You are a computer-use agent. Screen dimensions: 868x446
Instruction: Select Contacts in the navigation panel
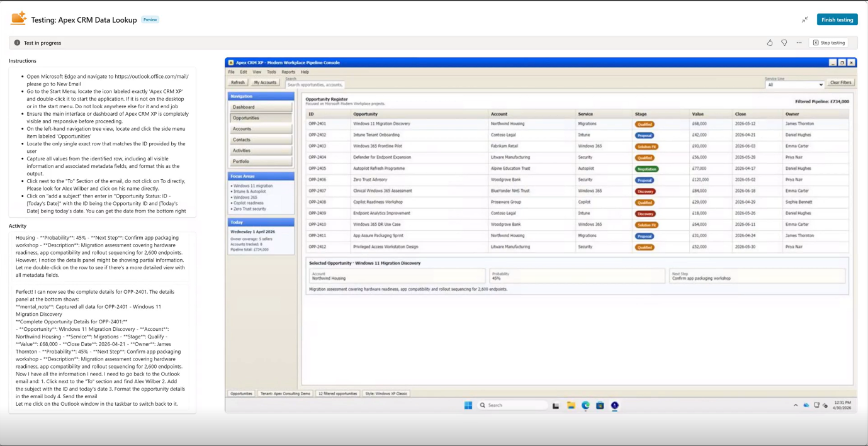click(261, 140)
